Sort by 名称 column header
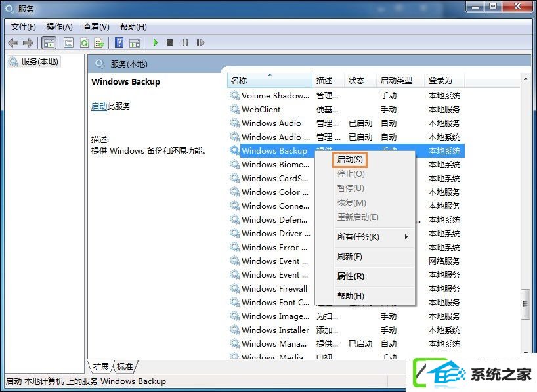Viewport: 537px width, 392px height. [270, 81]
